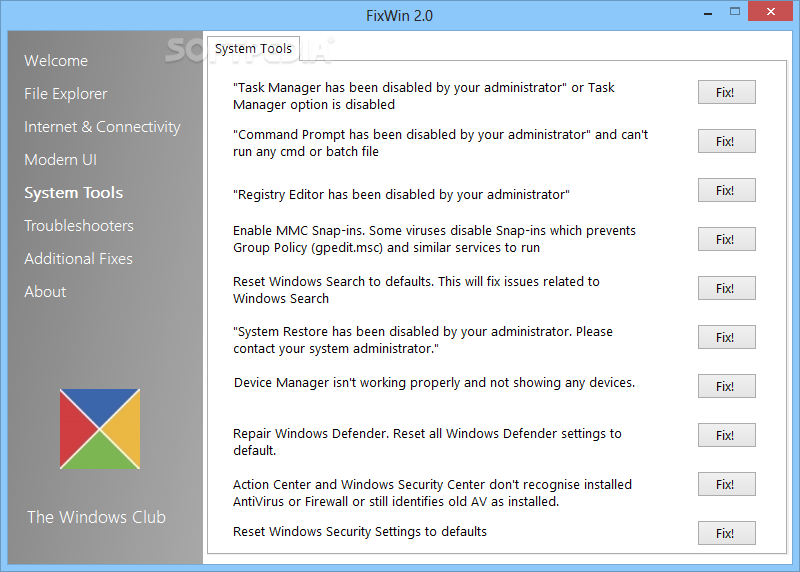Maximize the FixWin window
The height and width of the screenshot is (572, 800).
tap(735, 12)
